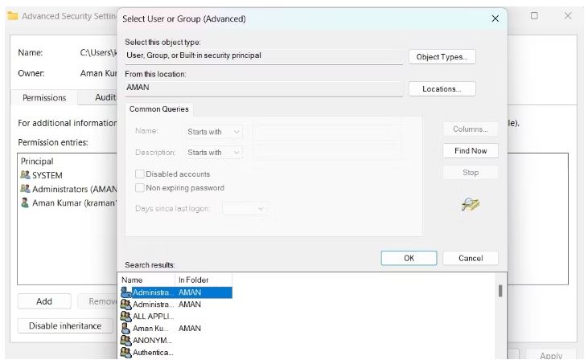Click the Disable inheritance button
The height and width of the screenshot is (364, 588).
[65, 325]
